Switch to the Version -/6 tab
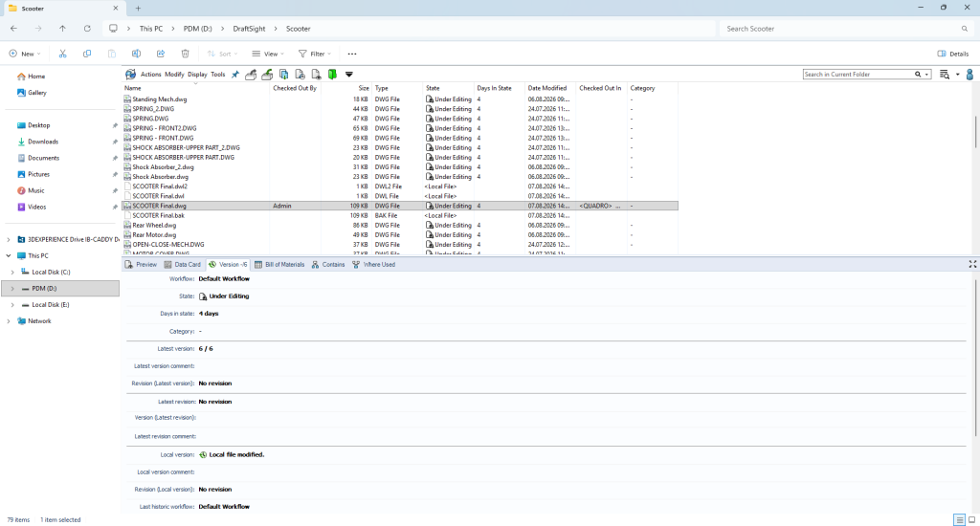This screenshot has height=526, width=980. [228, 264]
